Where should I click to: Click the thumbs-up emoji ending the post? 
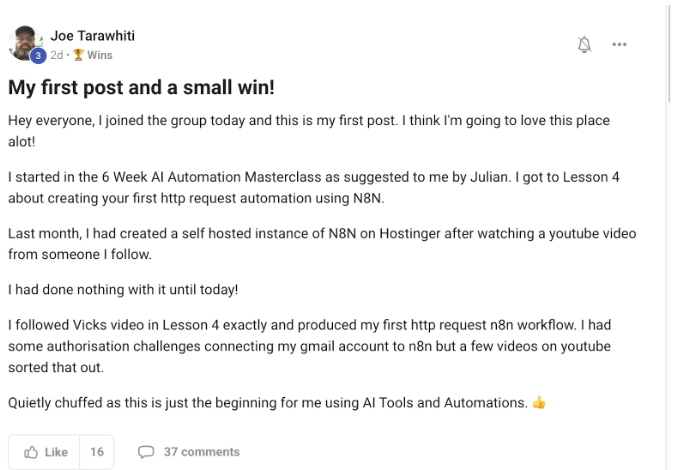coord(539,403)
